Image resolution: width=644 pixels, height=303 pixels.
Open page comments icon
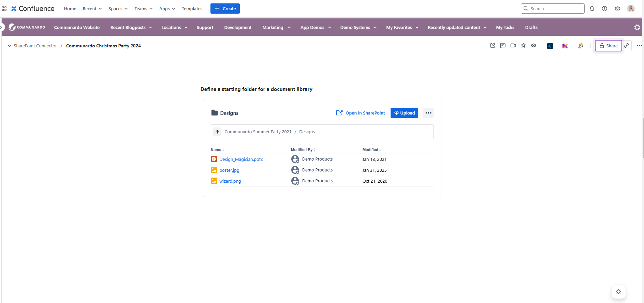click(503, 46)
